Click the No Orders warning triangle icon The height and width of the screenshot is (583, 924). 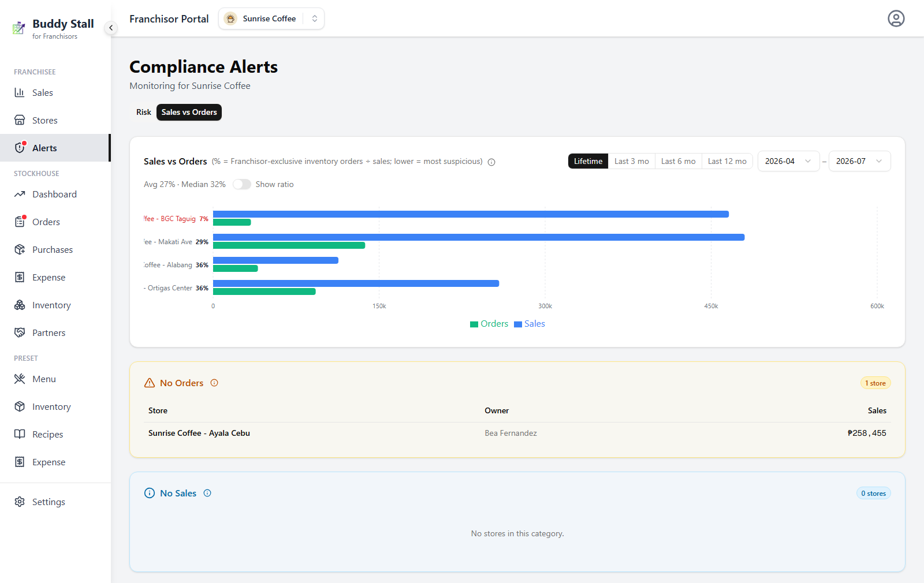click(x=150, y=383)
